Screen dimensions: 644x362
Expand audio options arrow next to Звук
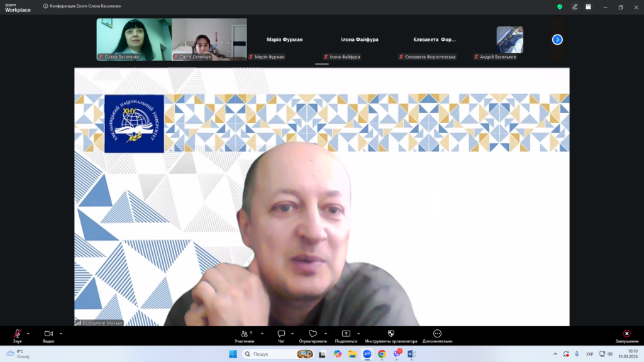[28, 334]
